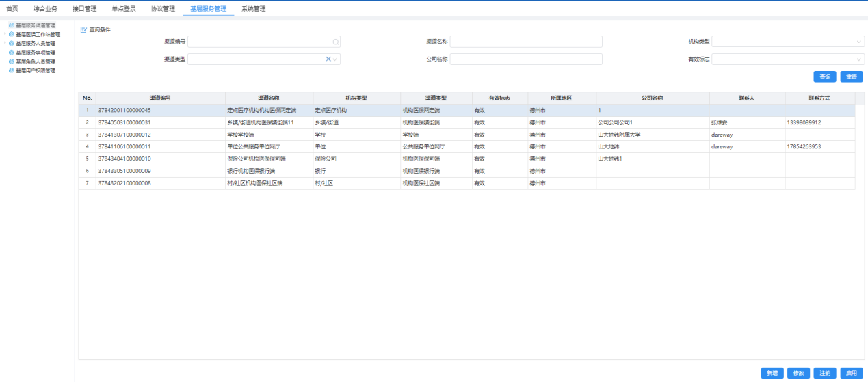Expand the 基层服务人员管理 tree node
868x382 pixels.
click(x=5, y=43)
